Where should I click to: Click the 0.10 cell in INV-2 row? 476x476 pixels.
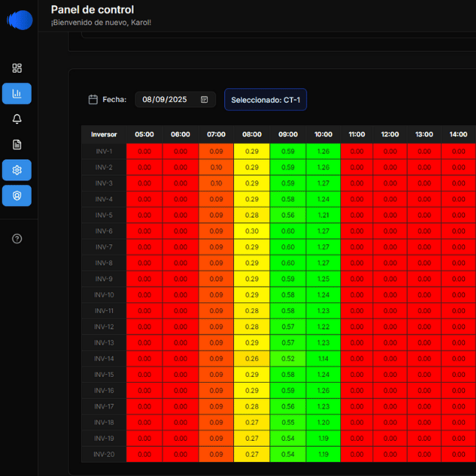tap(216, 167)
